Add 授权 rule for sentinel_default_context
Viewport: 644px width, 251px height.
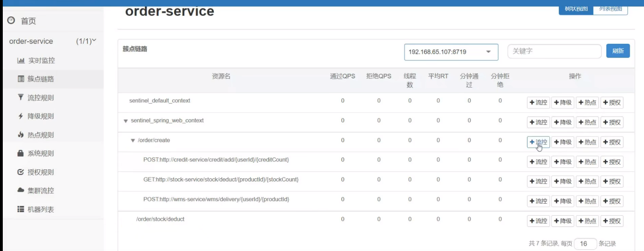click(612, 103)
